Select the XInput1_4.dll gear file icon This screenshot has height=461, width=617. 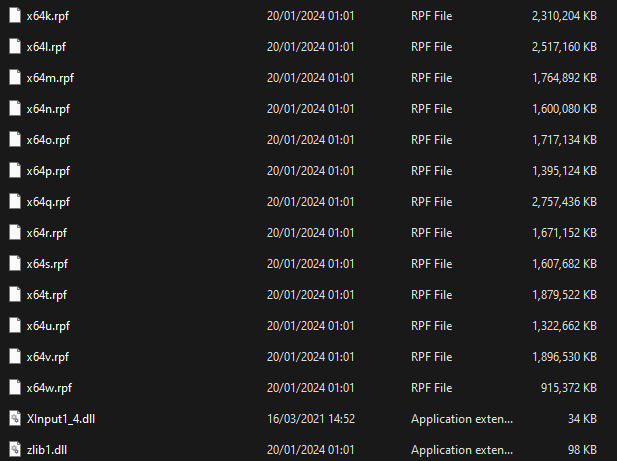tap(15, 419)
